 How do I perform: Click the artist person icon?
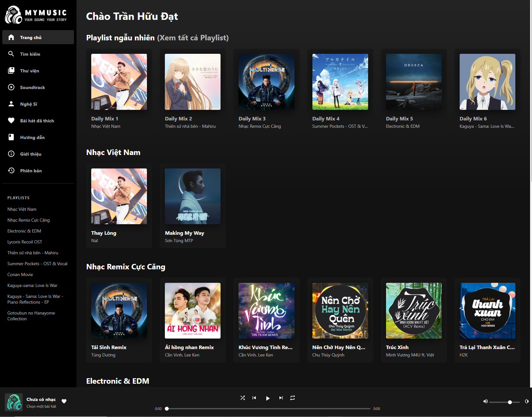11,104
